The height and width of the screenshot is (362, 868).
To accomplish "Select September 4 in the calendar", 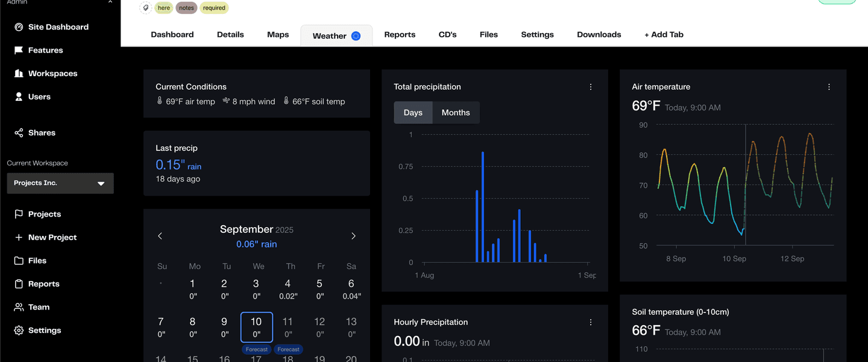I will [x=288, y=288].
